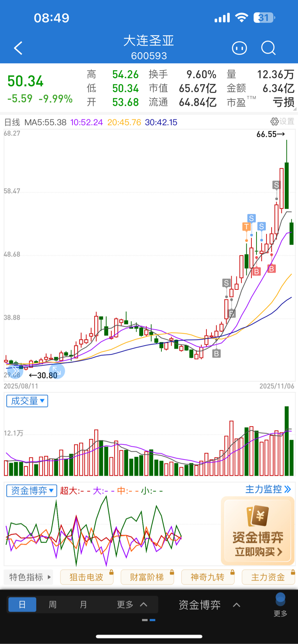Tap 市值 65.67亿 value
Image resolution: width=298 pixels, height=644 pixels.
coord(198,88)
